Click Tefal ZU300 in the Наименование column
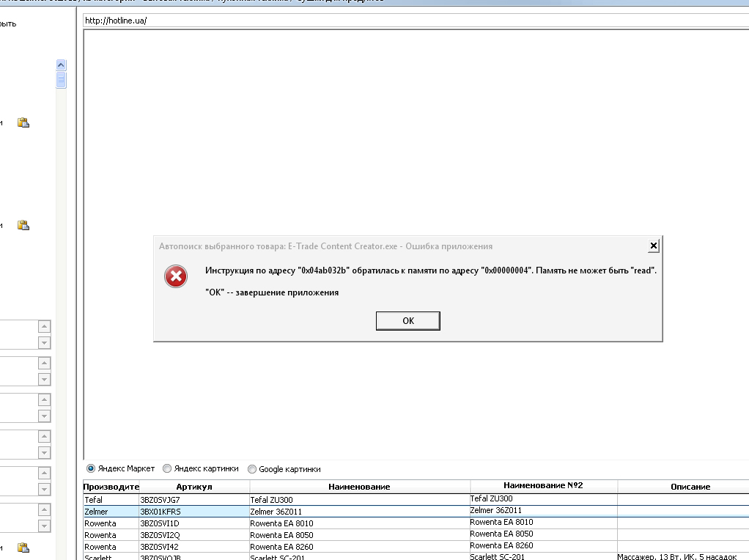This screenshot has height=560, width=749. pyautogui.click(x=359, y=500)
